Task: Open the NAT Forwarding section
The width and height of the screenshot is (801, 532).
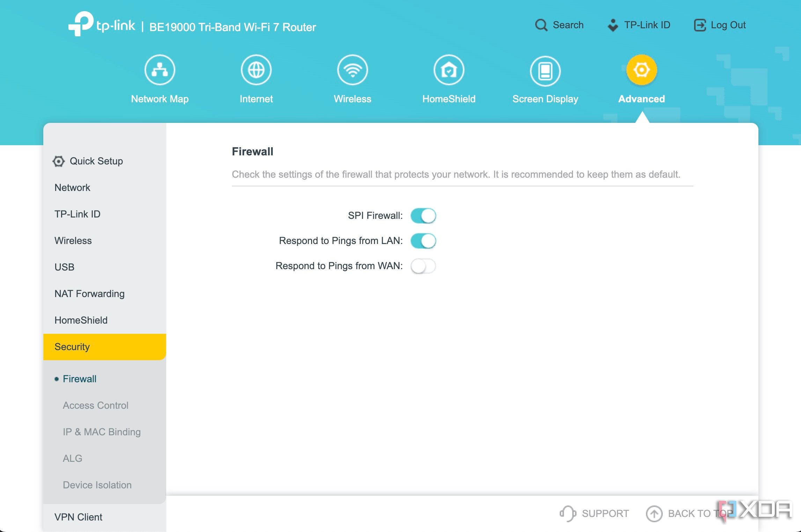Action: coord(89,293)
